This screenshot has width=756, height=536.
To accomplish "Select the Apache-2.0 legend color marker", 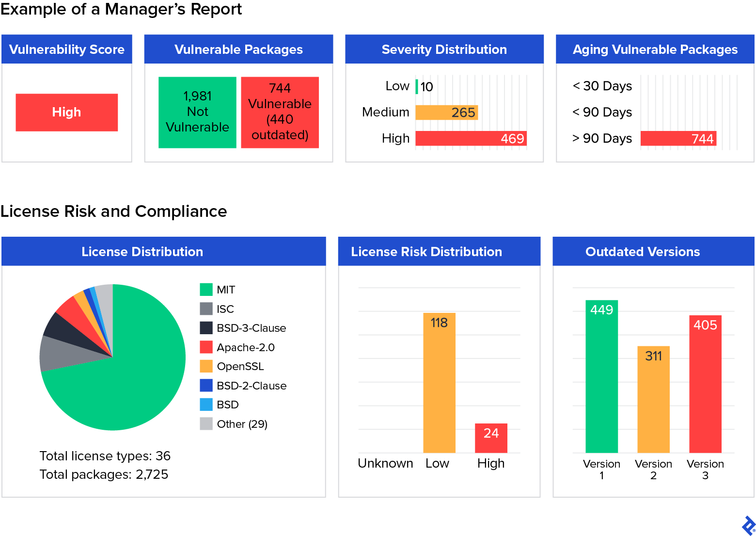I will [205, 347].
